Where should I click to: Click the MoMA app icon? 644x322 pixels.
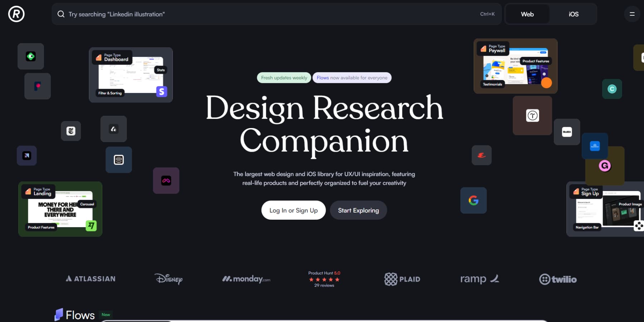pos(567,132)
